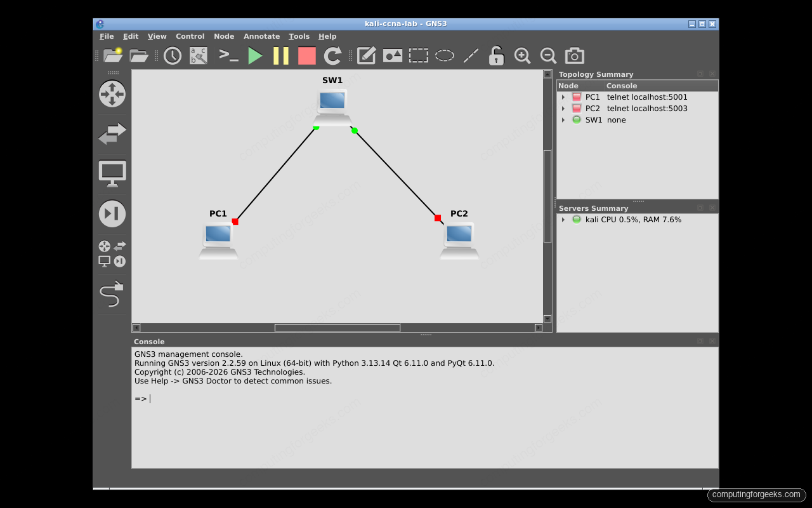The width and height of the screenshot is (812, 508).
Task: Click the canvas scroll right arrow
Action: [x=539, y=328]
